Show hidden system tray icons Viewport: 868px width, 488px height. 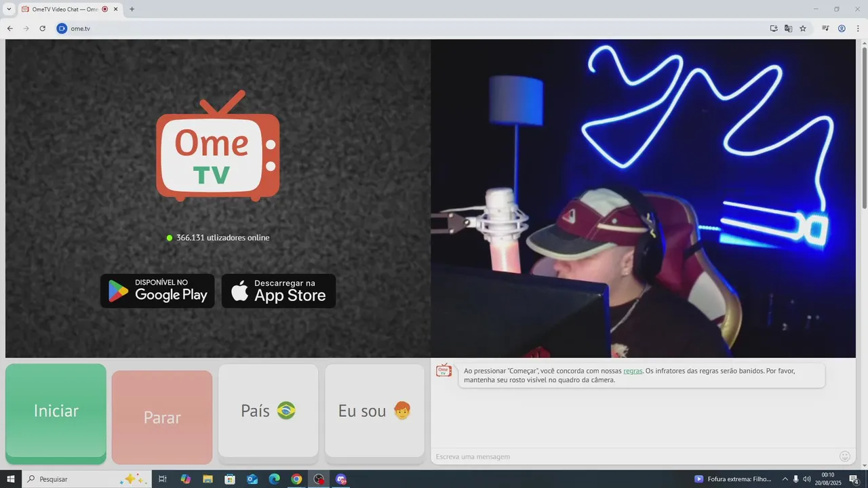click(x=785, y=479)
